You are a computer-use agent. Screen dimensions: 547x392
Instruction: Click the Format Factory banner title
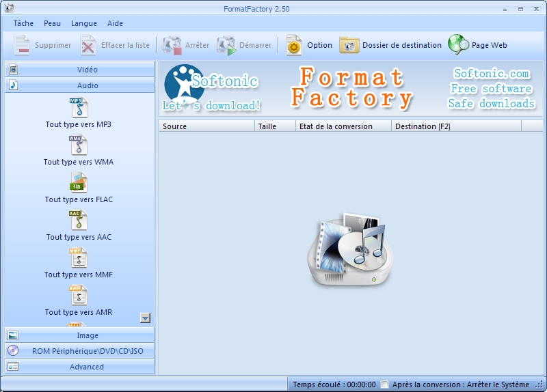[x=351, y=87]
